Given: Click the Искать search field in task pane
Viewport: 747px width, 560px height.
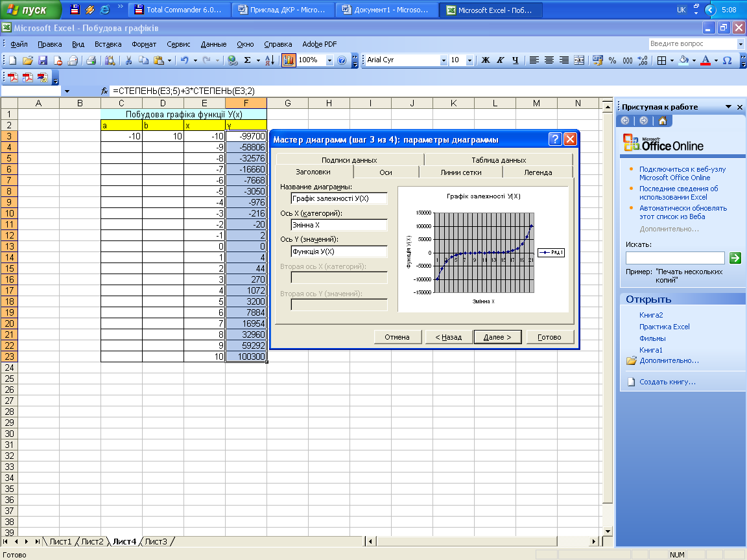Looking at the screenshot, I should (674, 258).
